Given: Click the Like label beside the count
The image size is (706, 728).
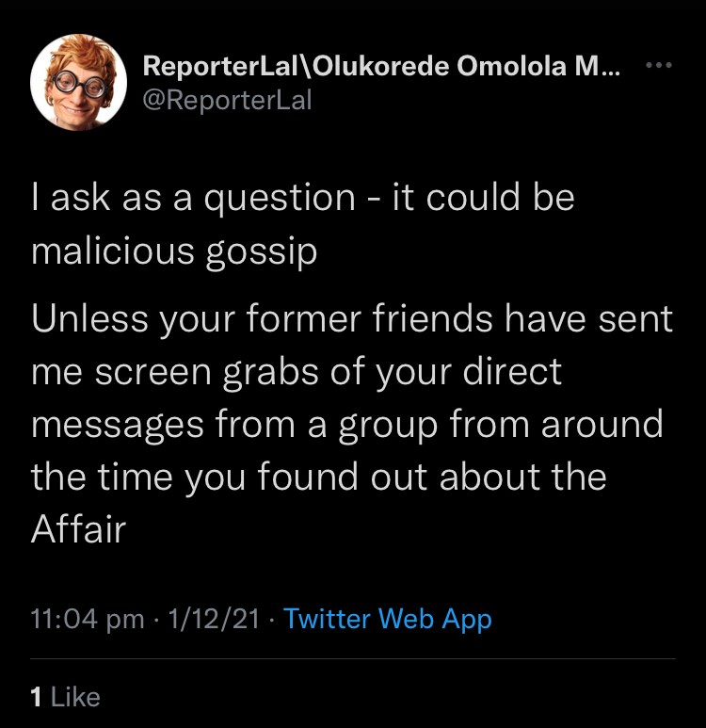Looking at the screenshot, I should 75,697.
